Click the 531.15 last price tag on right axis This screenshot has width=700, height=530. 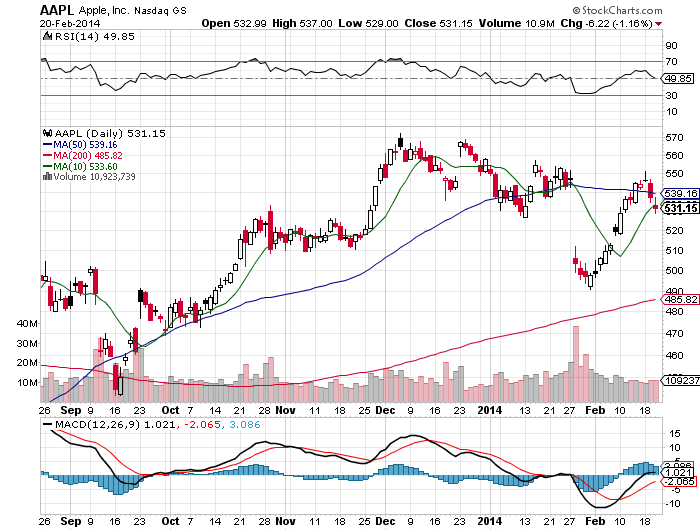pos(680,208)
